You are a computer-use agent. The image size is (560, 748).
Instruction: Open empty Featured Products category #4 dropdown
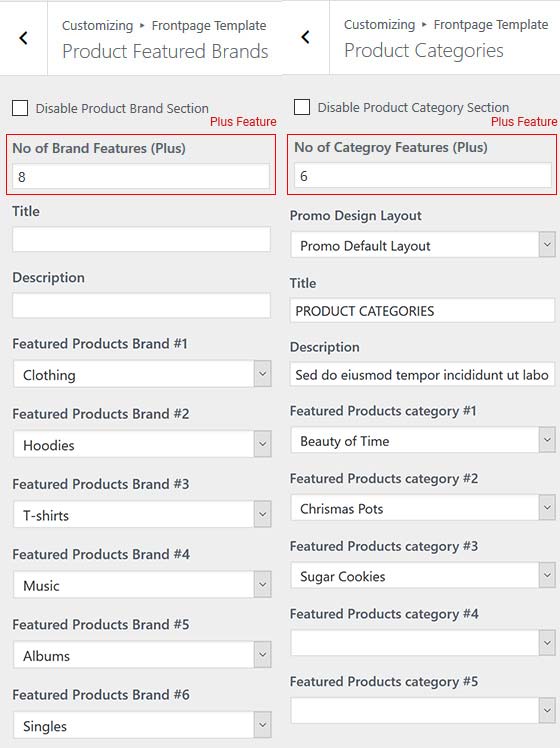click(423, 643)
